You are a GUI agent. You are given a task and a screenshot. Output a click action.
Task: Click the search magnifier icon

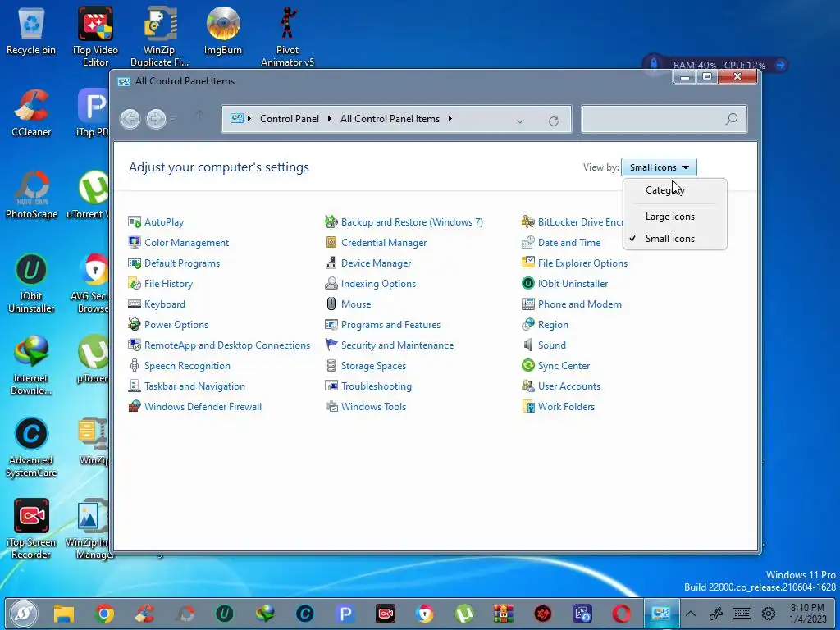[x=731, y=119]
